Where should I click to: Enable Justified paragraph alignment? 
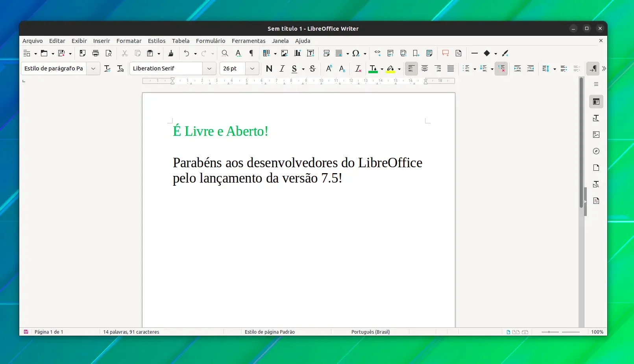pyautogui.click(x=451, y=68)
